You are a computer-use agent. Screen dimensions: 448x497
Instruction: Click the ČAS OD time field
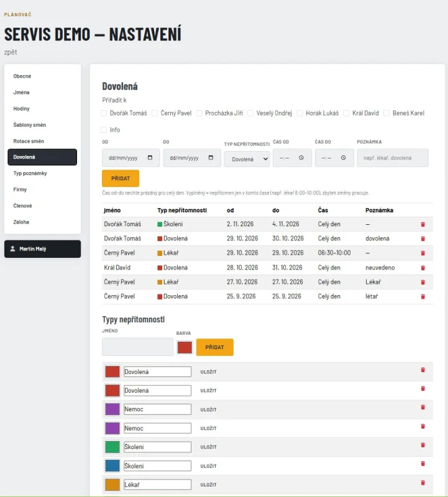click(x=292, y=158)
